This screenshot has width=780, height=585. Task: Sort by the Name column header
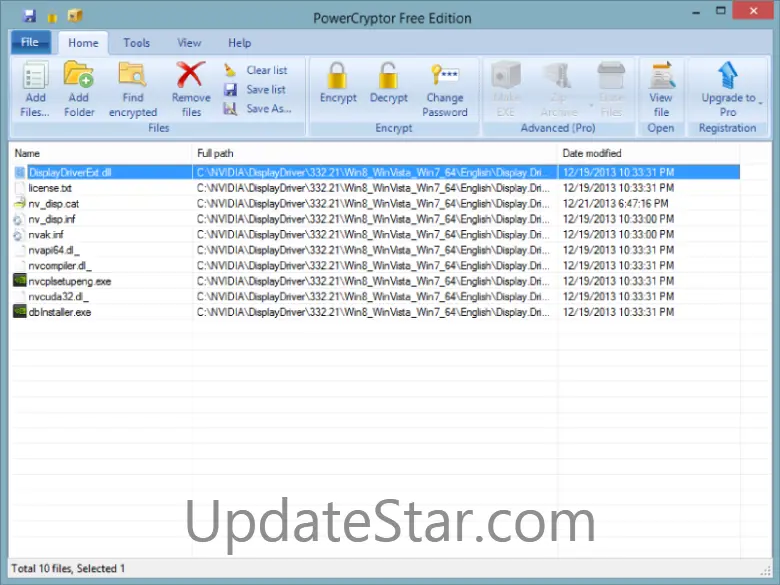tap(100, 153)
